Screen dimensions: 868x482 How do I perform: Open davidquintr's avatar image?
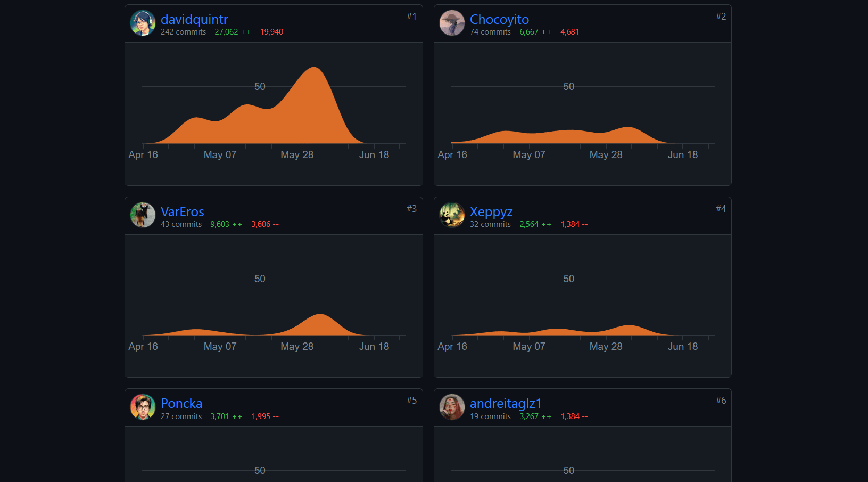coord(143,23)
